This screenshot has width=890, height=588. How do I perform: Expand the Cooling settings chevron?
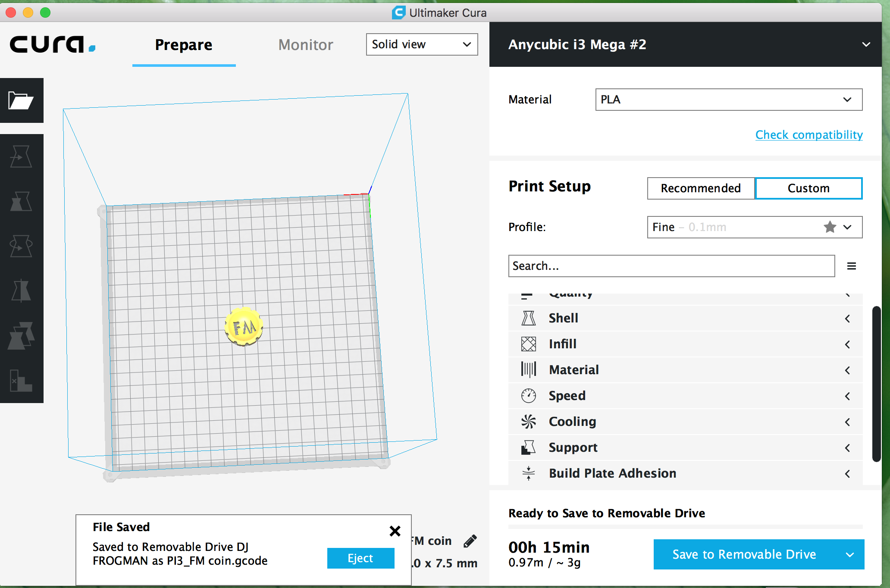tap(848, 422)
